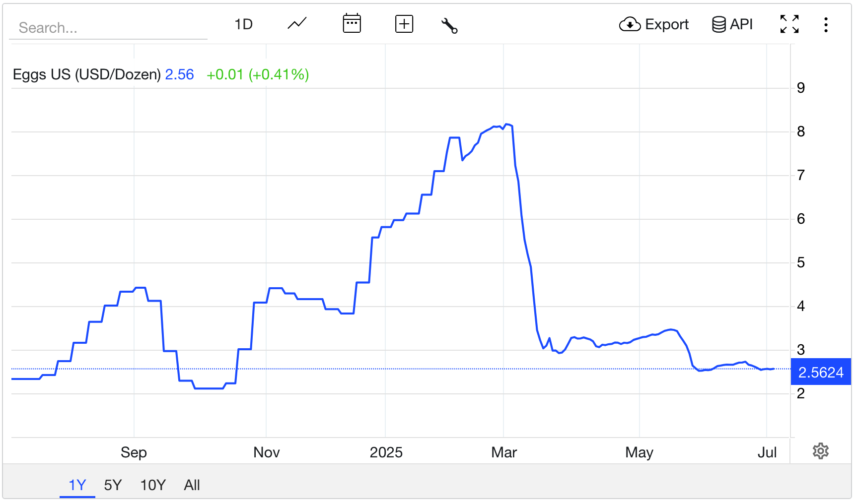The image size is (856, 504).
Task: Click the add comparison plus icon
Action: click(x=404, y=24)
